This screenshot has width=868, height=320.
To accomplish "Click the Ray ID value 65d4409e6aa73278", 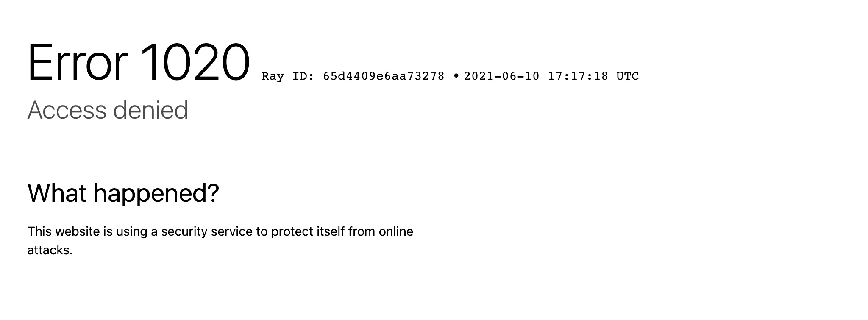I will coord(384,76).
